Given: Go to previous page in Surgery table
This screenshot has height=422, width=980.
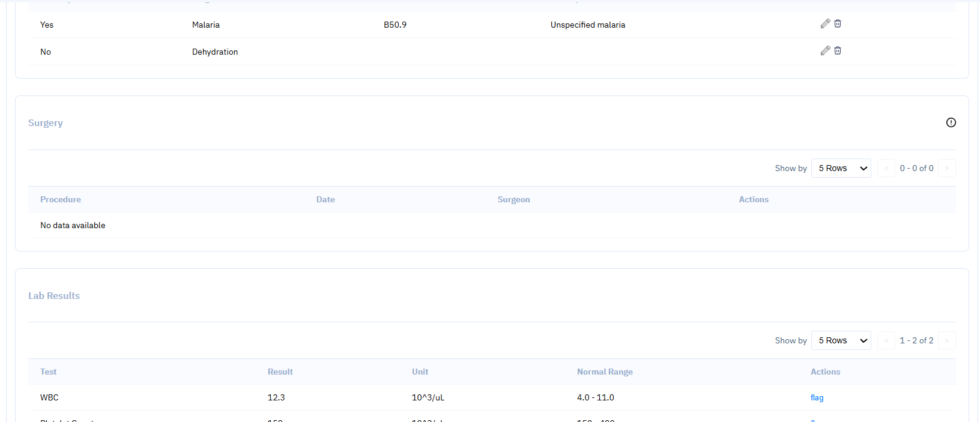Looking at the screenshot, I should [x=886, y=168].
